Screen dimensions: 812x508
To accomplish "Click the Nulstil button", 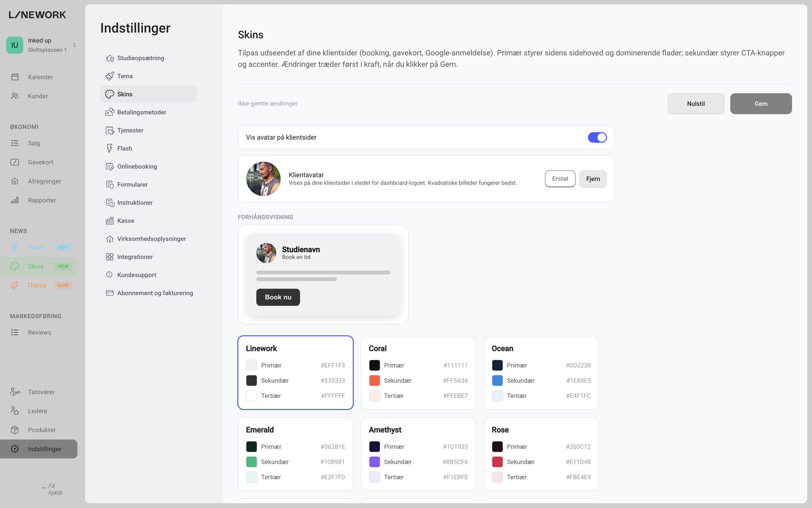I will point(696,104).
